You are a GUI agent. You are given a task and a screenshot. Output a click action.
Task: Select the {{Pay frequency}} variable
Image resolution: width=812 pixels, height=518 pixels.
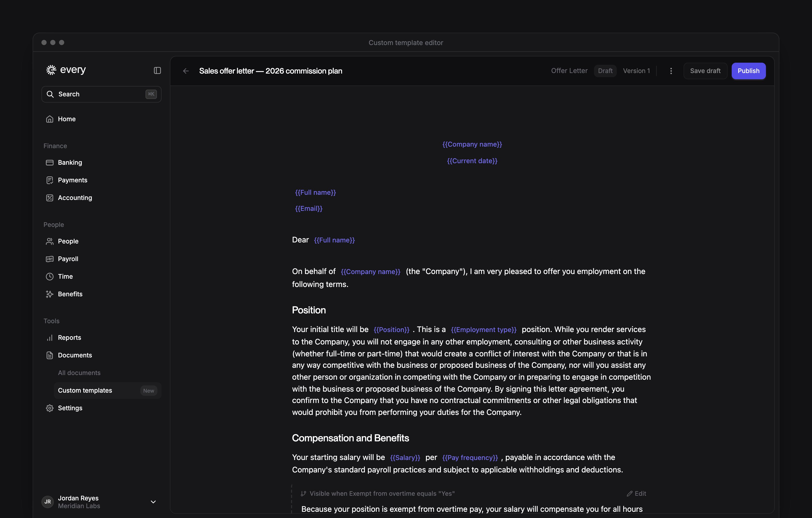pos(470,457)
